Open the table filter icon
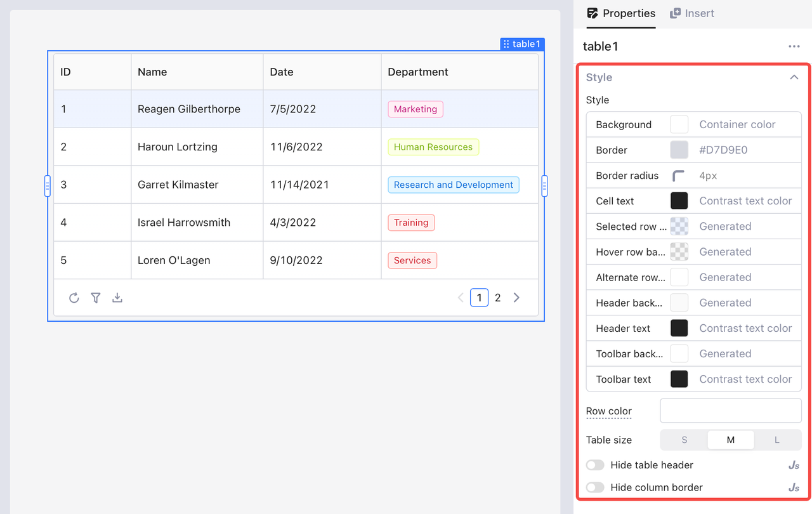The image size is (812, 514). pos(96,298)
